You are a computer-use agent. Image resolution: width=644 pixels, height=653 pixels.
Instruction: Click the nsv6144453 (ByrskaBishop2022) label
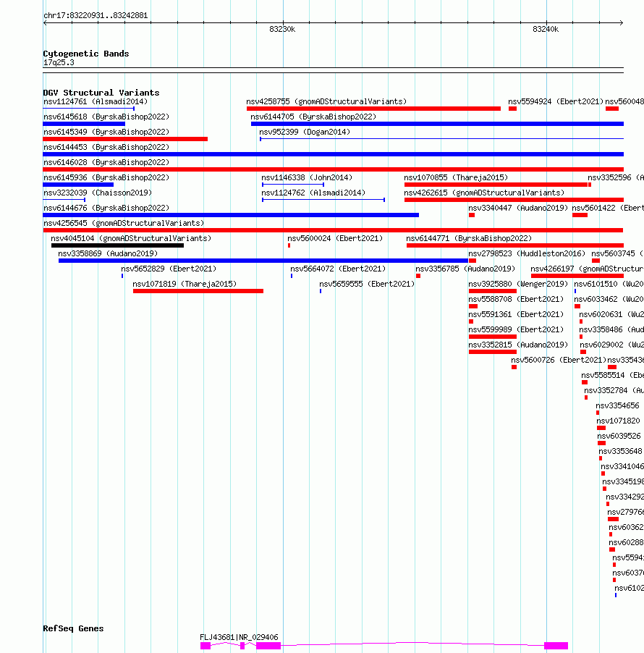pyautogui.click(x=106, y=147)
